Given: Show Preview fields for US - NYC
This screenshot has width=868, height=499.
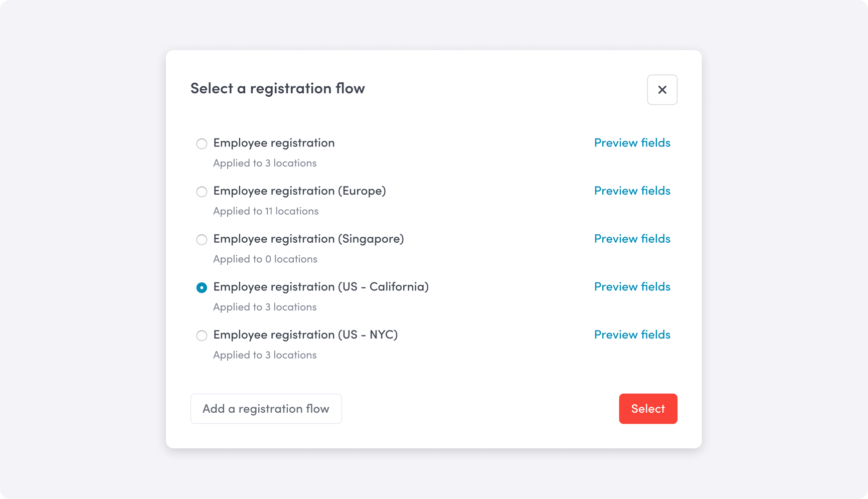Looking at the screenshot, I should (x=632, y=335).
